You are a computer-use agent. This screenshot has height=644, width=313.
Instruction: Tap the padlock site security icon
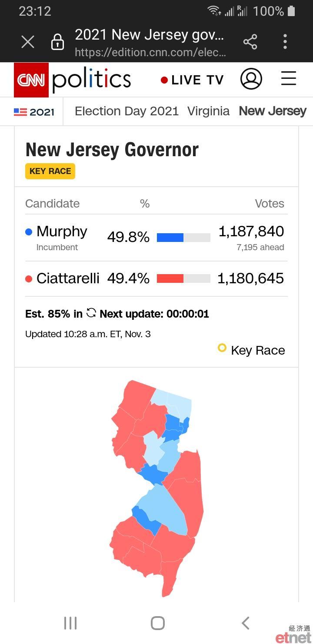click(x=57, y=42)
